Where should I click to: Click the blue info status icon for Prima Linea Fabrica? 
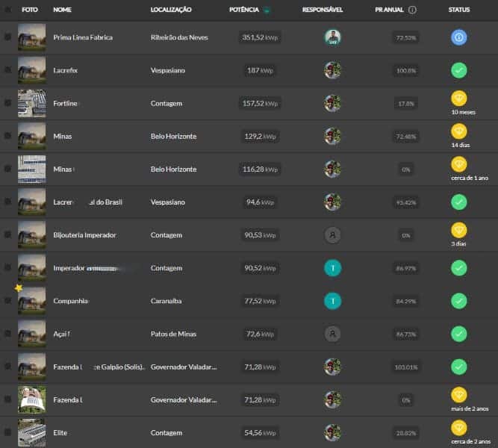pyautogui.click(x=458, y=37)
